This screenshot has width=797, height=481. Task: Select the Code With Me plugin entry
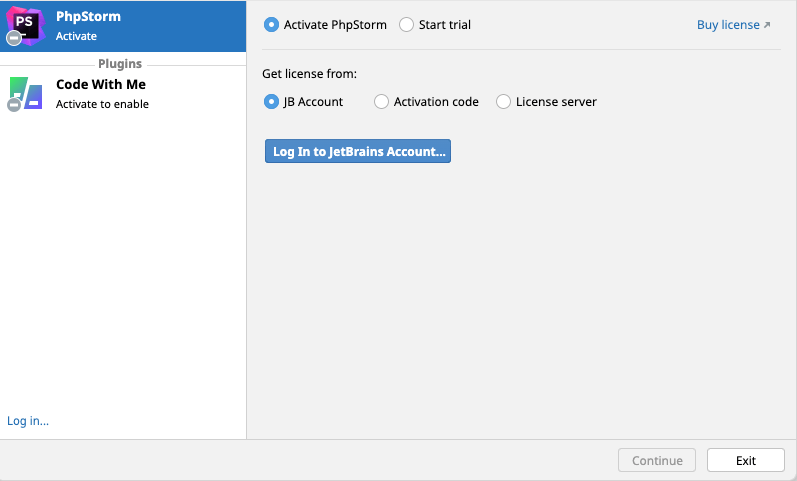tap(123, 94)
